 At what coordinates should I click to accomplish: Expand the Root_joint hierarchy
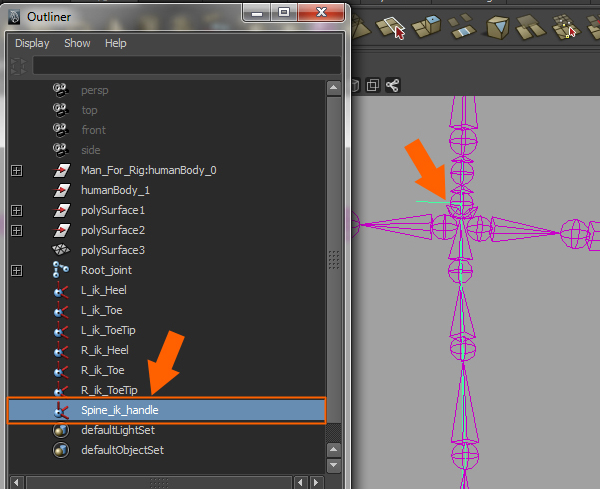pos(16,271)
